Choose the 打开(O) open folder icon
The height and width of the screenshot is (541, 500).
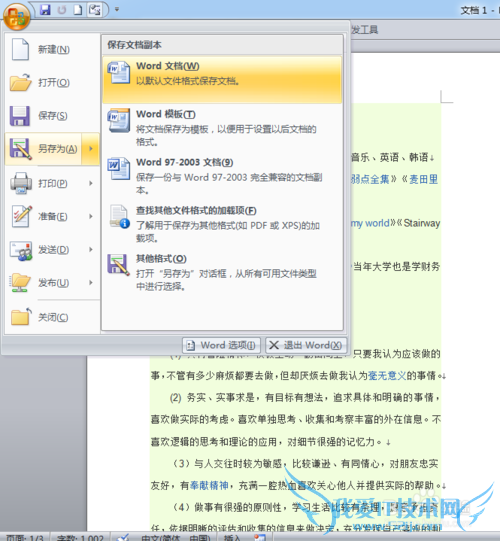pyautogui.click(x=21, y=82)
